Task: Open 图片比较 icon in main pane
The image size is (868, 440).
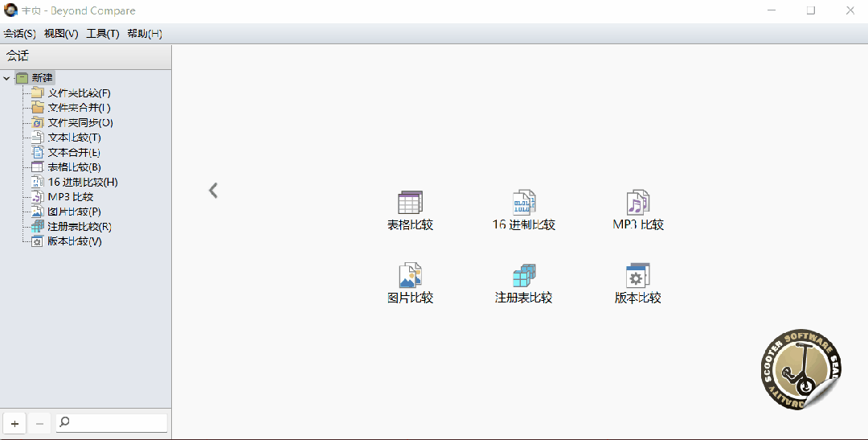Action: coord(410,275)
